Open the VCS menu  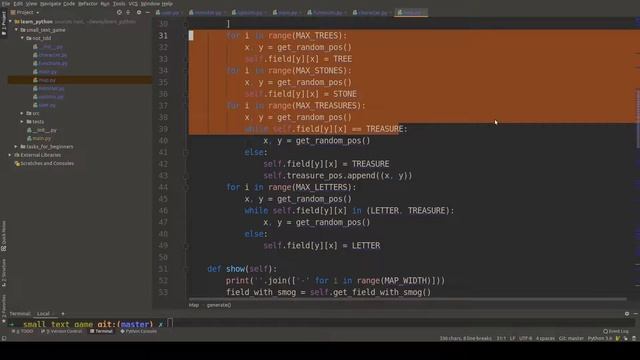coord(133,4)
